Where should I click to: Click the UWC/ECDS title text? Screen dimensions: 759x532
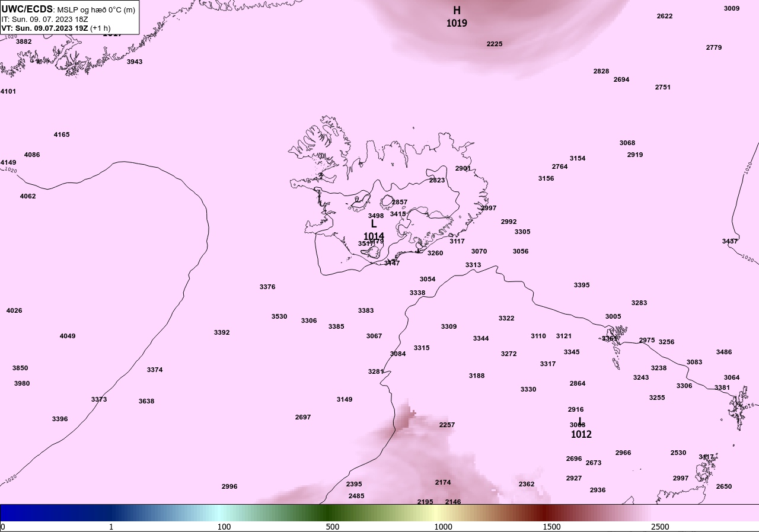click(27, 9)
